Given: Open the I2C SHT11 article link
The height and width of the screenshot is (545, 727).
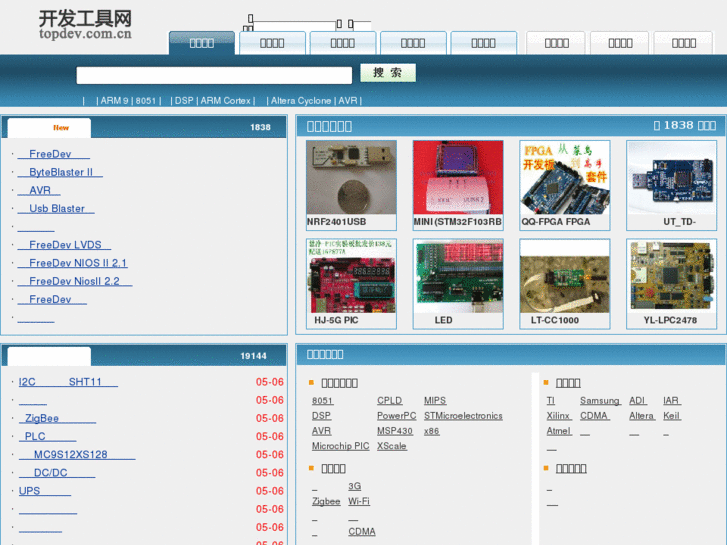Looking at the screenshot, I should click(68, 382).
